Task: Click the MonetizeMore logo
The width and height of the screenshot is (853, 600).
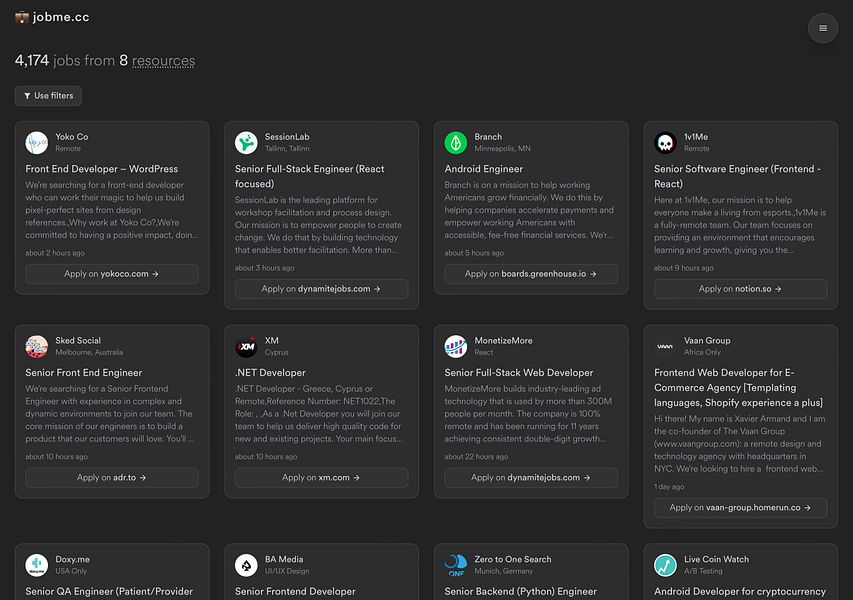Action: coord(455,347)
